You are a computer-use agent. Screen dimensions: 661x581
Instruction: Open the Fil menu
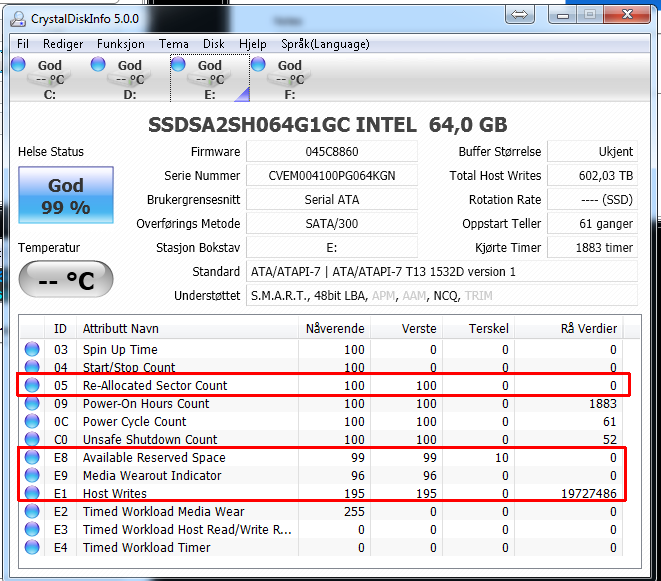pyautogui.click(x=23, y=44)
